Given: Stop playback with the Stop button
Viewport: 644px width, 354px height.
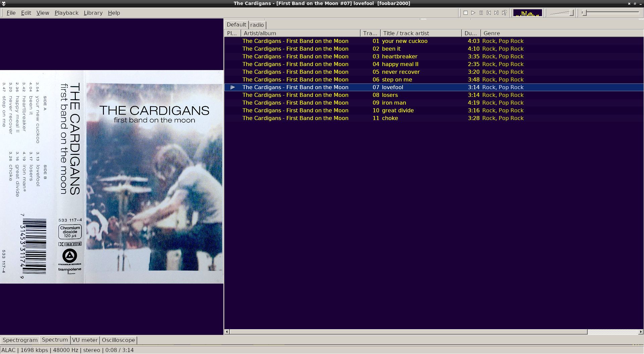Looking at the screenshot, I should (x=466, y=13).
